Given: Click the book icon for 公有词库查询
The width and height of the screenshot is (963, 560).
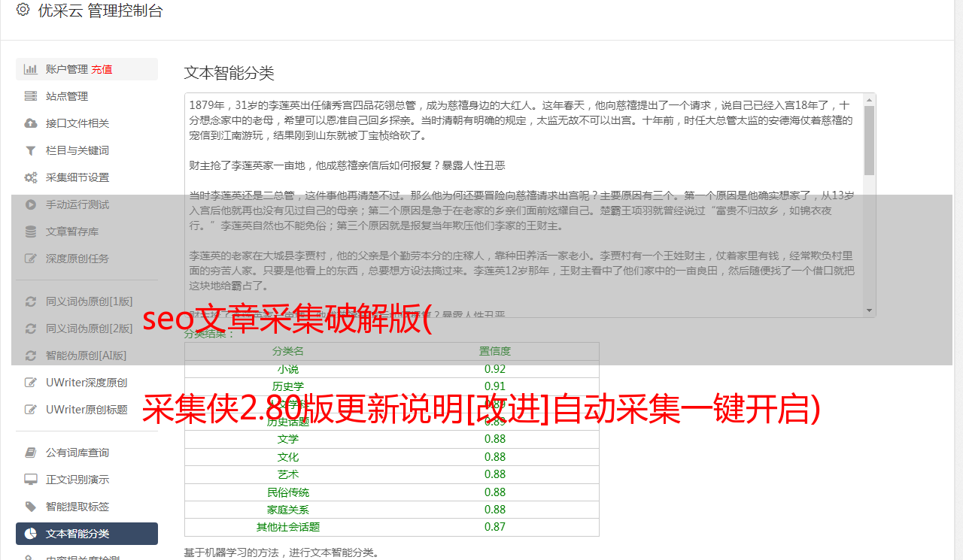Looking at the screenshot, I should [31, 453].
